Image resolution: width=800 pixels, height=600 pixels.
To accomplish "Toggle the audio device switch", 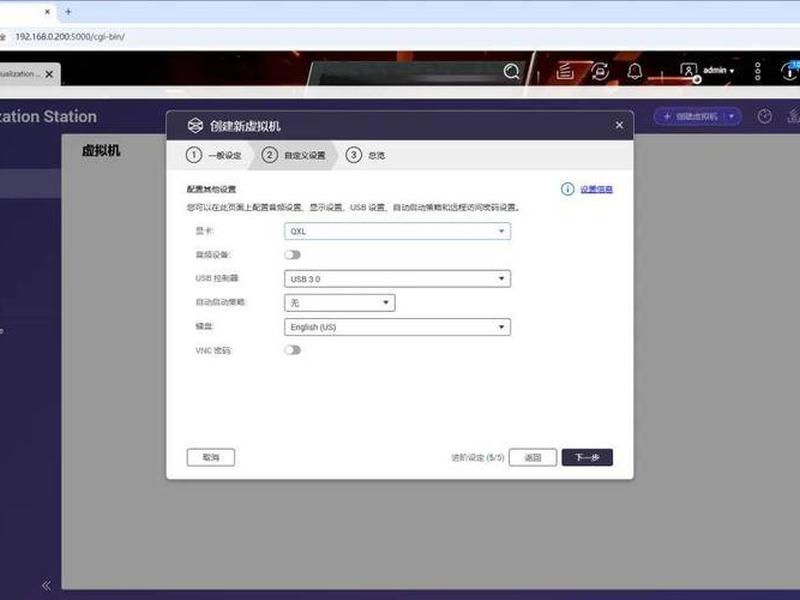I will coord(293,255).
